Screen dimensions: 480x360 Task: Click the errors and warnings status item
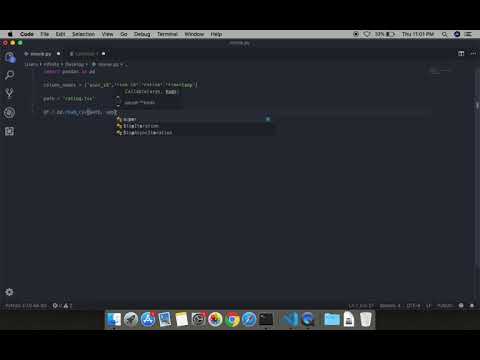tap(62, 305)
